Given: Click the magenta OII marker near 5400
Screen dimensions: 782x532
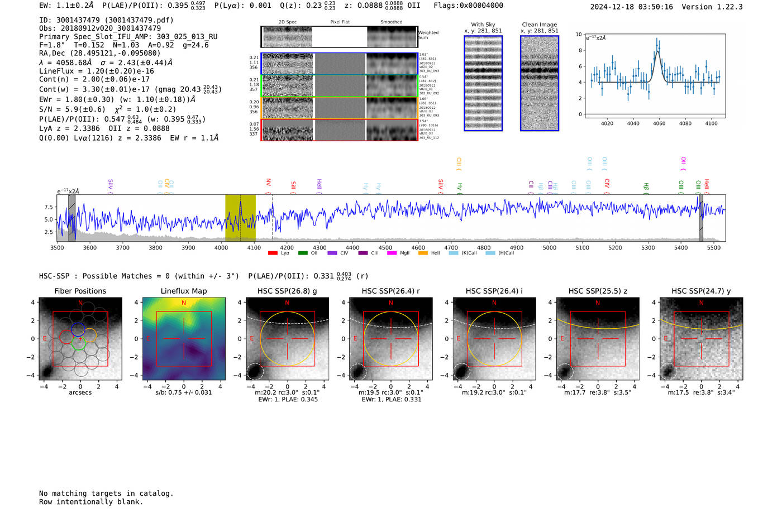Looking at the screenshot, I should click(683, 164).
